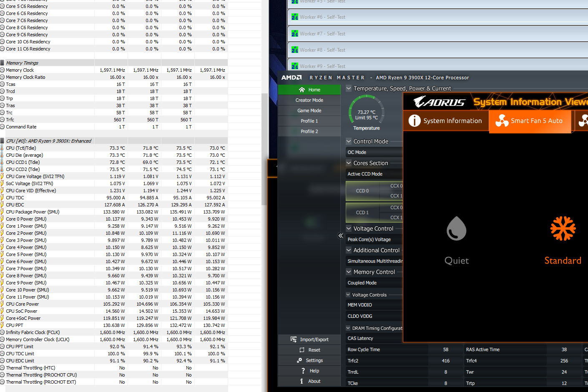Viewport: 588px width, 392px height.
Task: Click the Twr value 24
Action: pyautogui.click(x=564, y=372)
